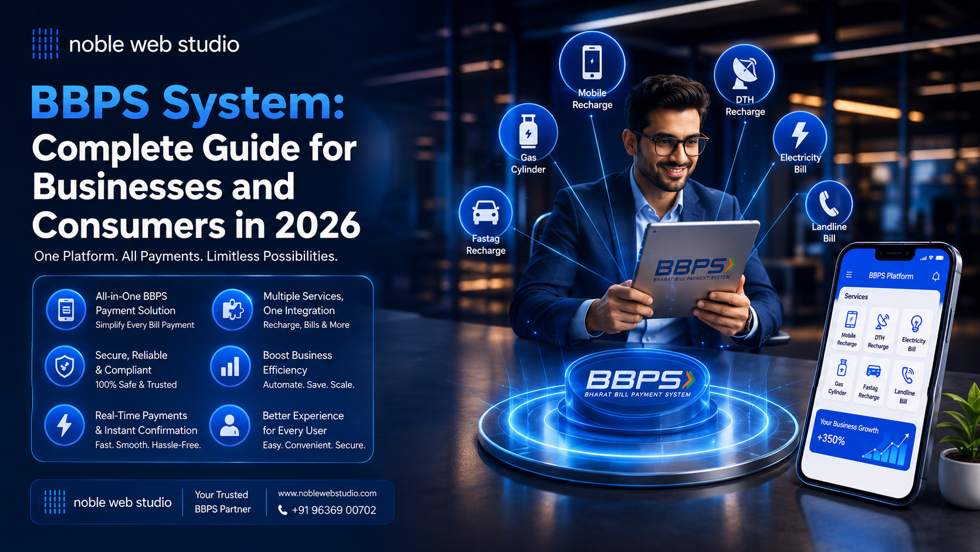Click Simplify Every Bill Payment text
This screenshot has width=980, height=552.
145,325
